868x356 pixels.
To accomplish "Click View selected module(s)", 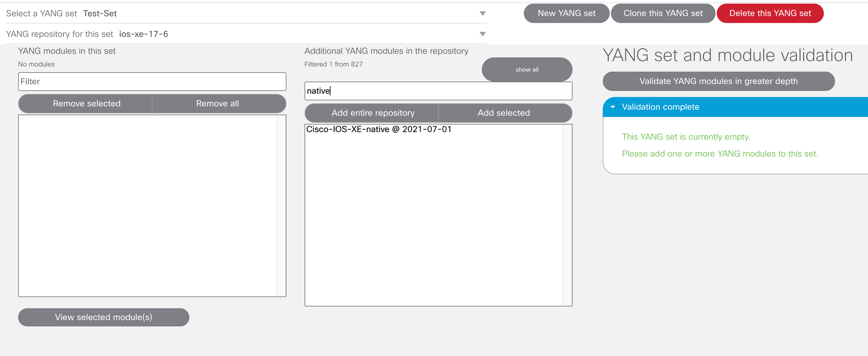I will pyautogui.click(x=103, y=317).
